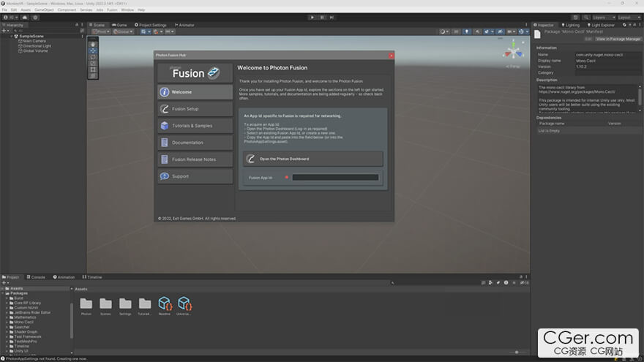Toggle scene effects button
Viewport: 644px width, 362px height.
(x=487, y=31)
